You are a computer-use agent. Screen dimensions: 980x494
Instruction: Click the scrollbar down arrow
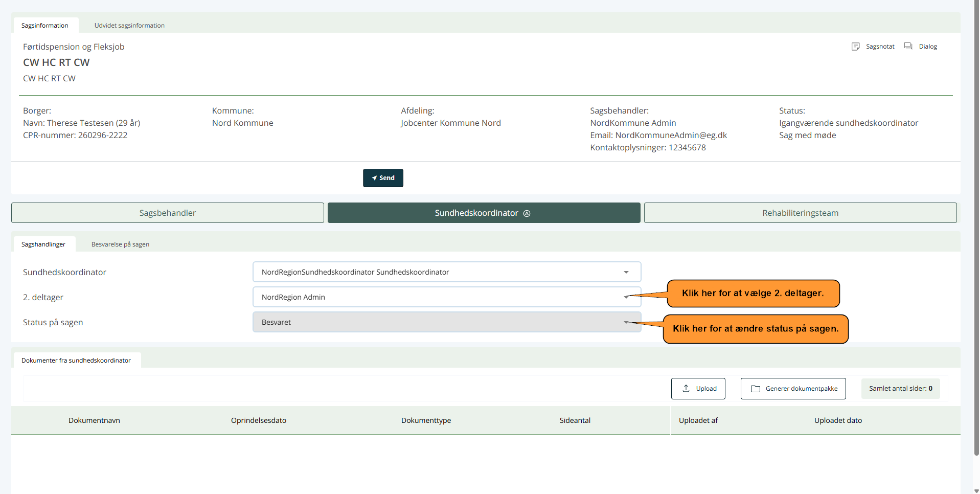(976, 490)
